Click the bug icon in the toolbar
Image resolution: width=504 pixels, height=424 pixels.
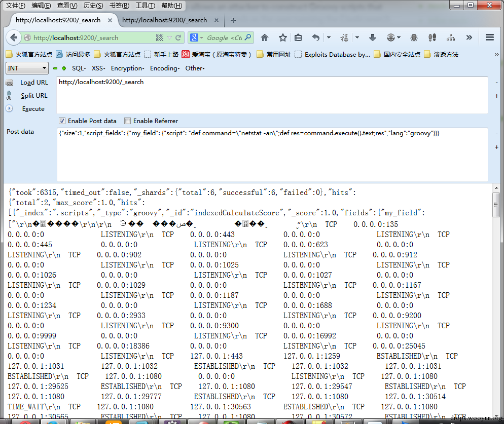pos(414,37)
